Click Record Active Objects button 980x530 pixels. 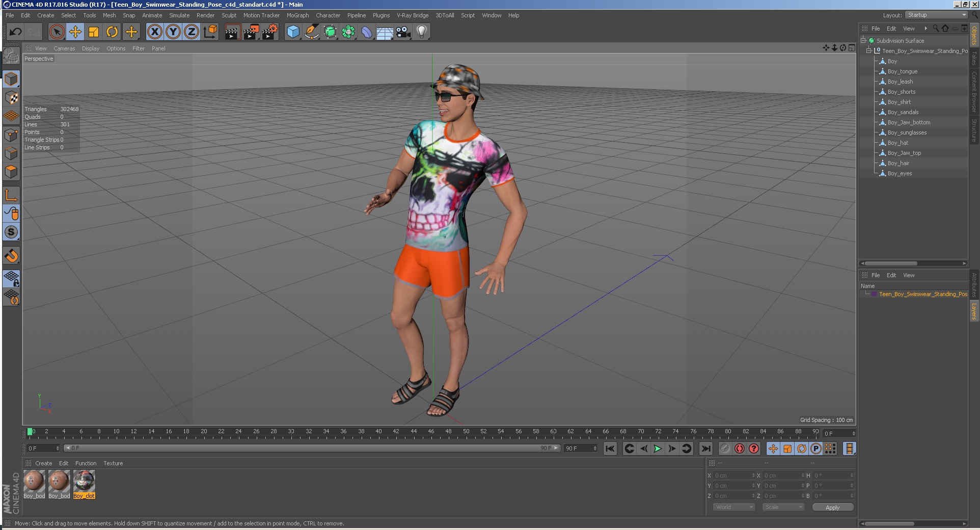(725, 448)
